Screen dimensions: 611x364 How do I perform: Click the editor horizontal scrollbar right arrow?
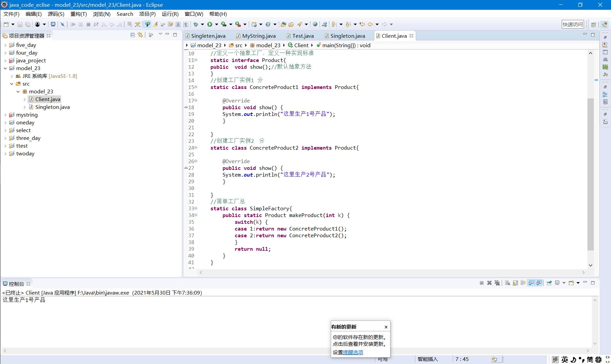583,272
